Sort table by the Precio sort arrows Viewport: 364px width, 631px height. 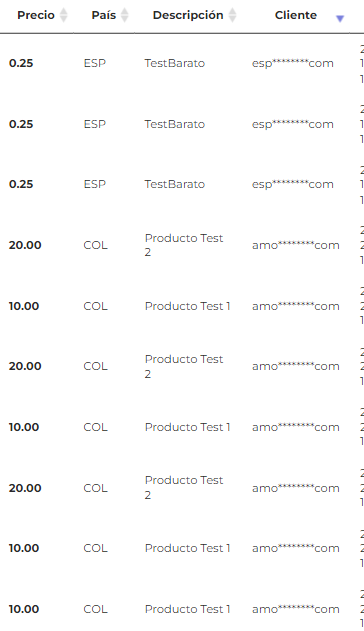[x=64, y=15]
